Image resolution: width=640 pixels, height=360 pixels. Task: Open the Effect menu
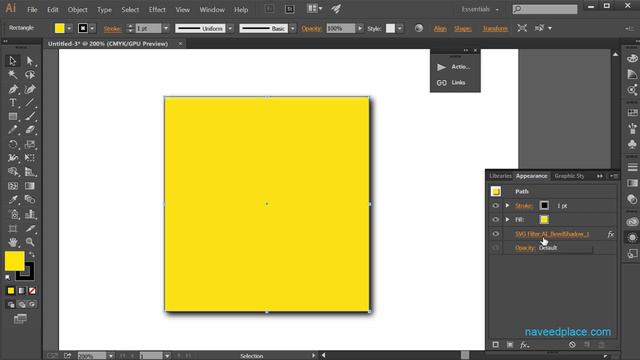pyautogui.click(x=157, y=9)
